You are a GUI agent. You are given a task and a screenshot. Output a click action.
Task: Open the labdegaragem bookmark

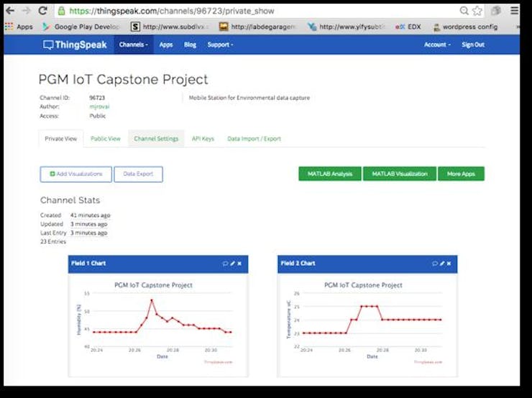pyautogui.click(x=258, y=27)
